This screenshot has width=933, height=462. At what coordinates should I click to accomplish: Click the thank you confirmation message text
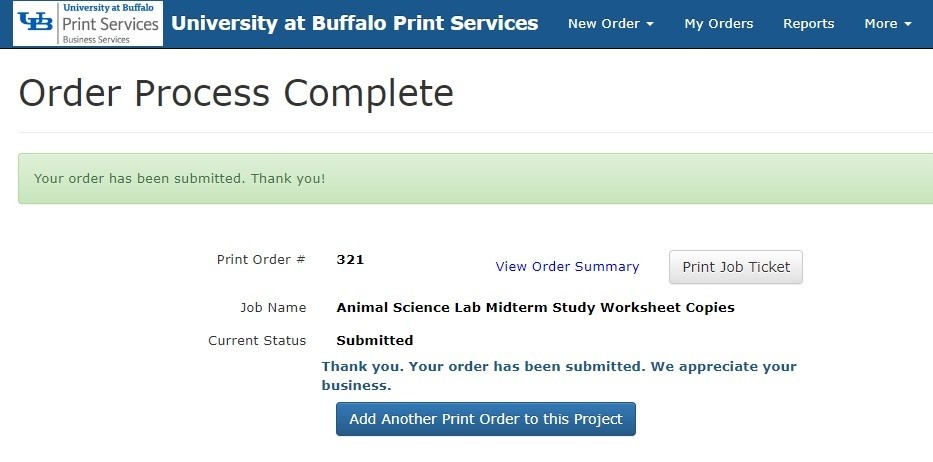(x=559, y=375)
